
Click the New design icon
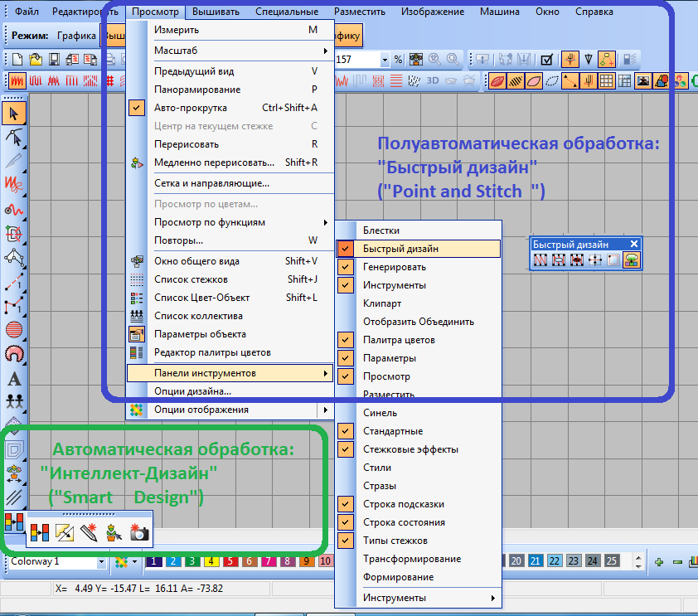[x=17, y=59]
